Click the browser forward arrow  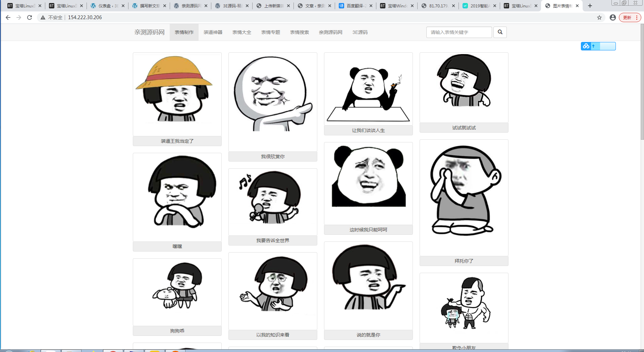pos(19,17)
